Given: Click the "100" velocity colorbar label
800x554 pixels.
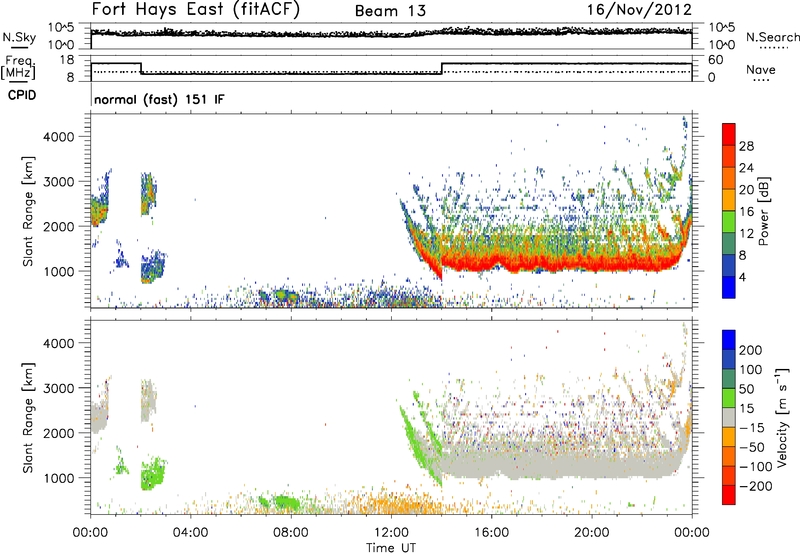Looking at the screenshot, I should (751, 370).
